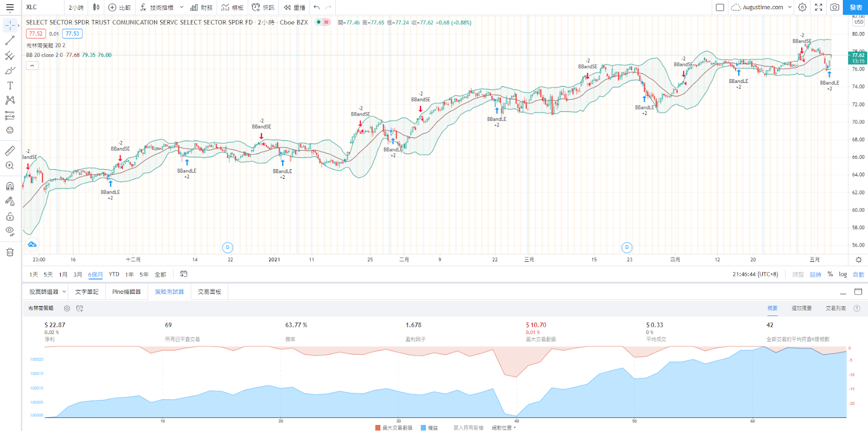Screen dimensions: 868x431
Task: Open the financials (財務) button
Action: [x=201, y=7]
